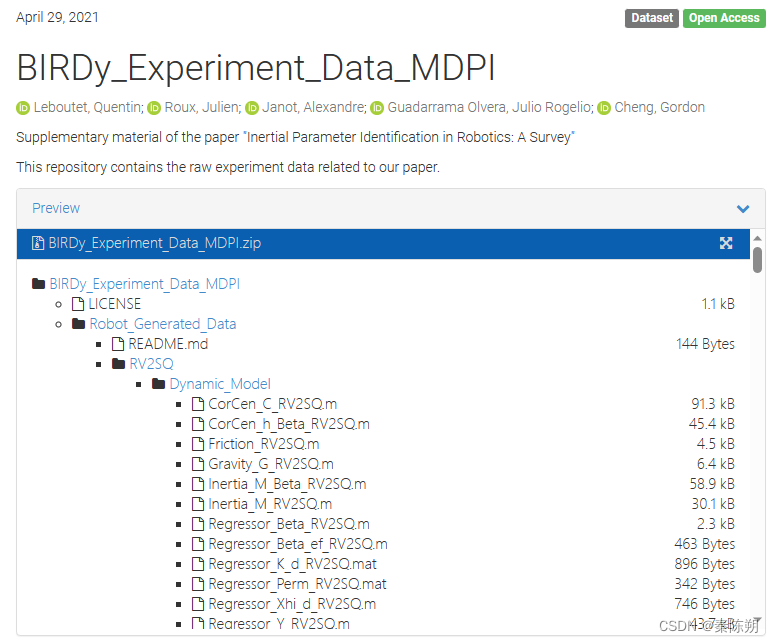Click ORCID icon beside Cheng, Gordon
Screen dimensions: 773x643
pos(604,107)
